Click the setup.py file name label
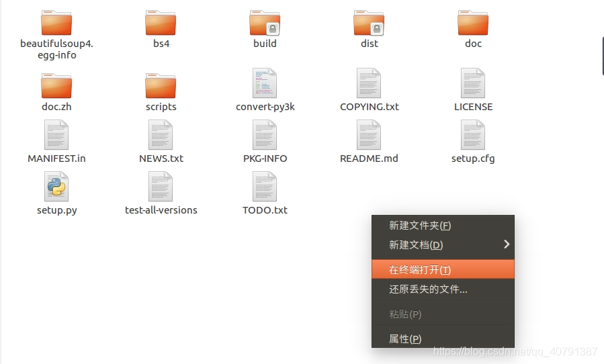Screen dimensions: 604x364 pos(57,210)
